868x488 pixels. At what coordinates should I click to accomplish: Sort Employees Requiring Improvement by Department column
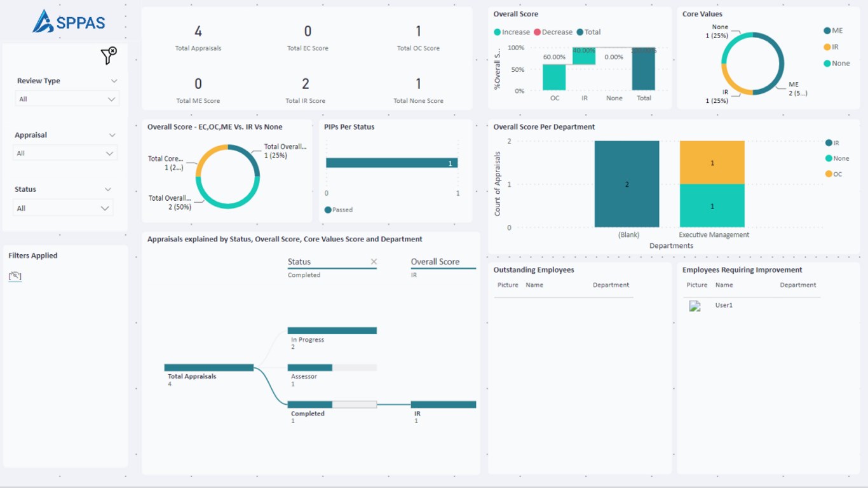(x=798, y=285)
